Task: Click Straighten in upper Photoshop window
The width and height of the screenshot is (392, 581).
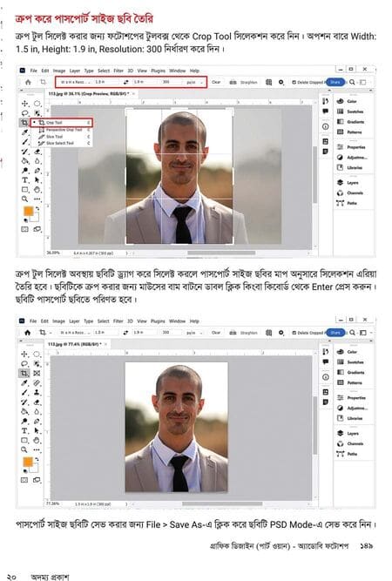Action: 244,82
